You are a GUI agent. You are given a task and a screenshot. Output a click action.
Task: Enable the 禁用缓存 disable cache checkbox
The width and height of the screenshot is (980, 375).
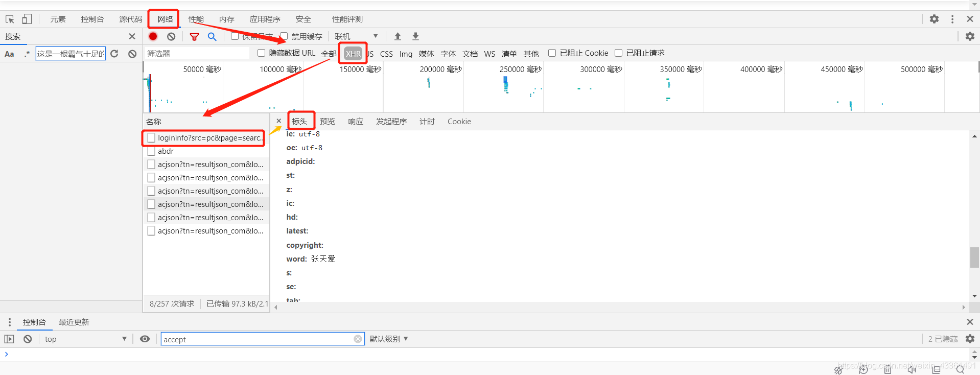click(284, 36)
